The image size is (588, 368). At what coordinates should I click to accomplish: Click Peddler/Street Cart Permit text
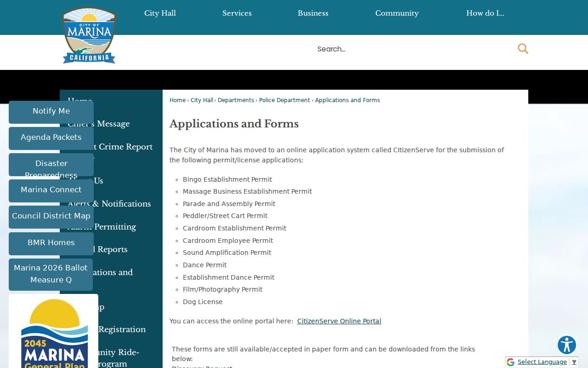(225, 216)
